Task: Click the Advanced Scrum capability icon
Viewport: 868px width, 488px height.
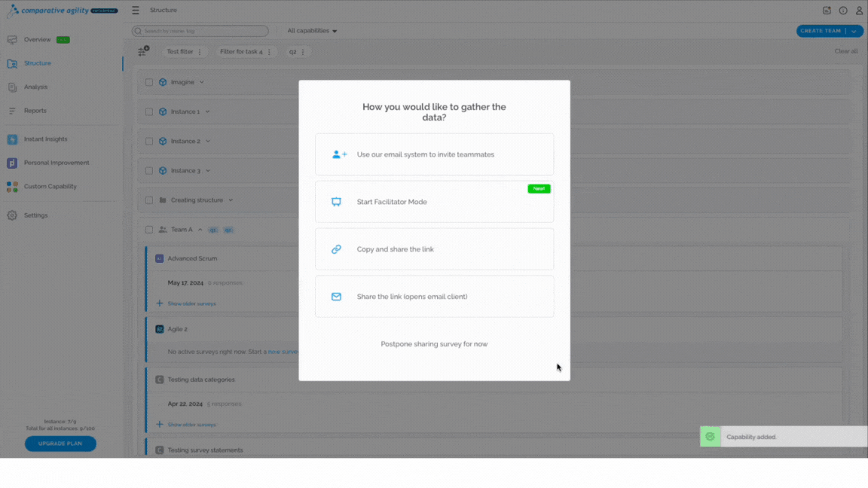Action: (160, 258)
